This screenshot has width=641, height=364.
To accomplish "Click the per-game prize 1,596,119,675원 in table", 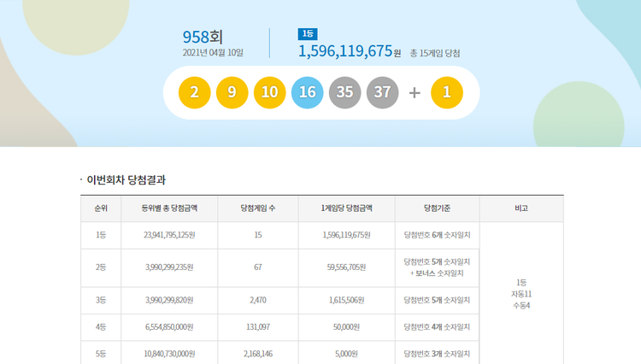I will coord(347,235).
